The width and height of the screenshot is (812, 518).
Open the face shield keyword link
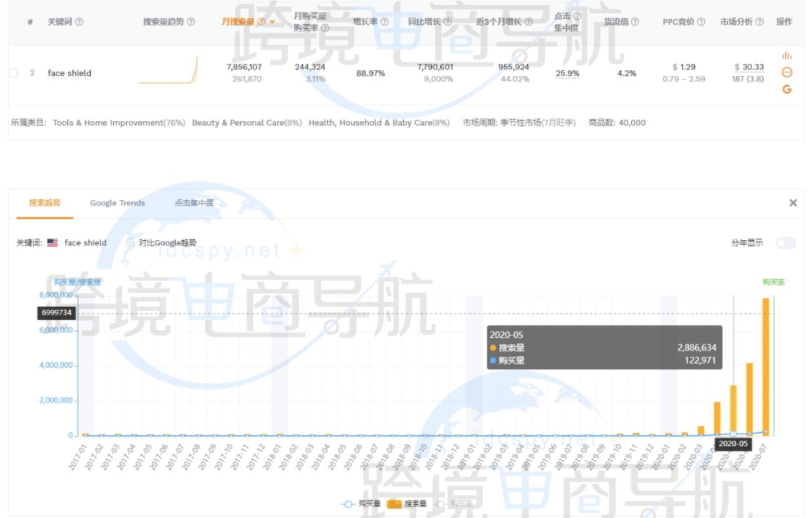[x=70, y=73]
